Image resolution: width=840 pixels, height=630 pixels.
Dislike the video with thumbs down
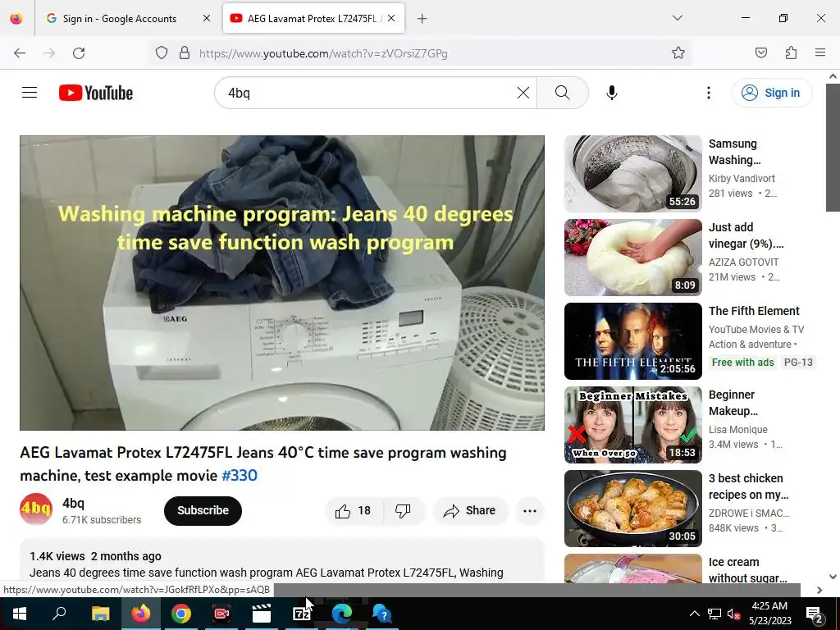(x=404, y=510)
